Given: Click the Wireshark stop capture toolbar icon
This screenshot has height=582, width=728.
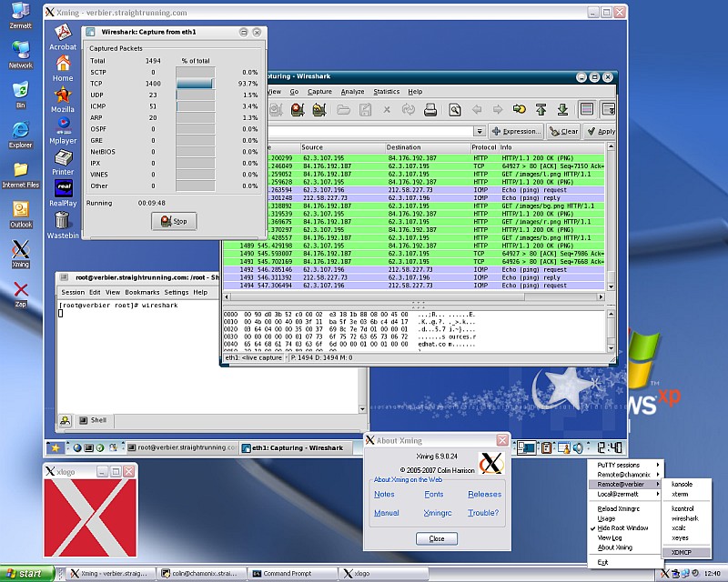Looking at the screenshot, I should click(298, 109).
